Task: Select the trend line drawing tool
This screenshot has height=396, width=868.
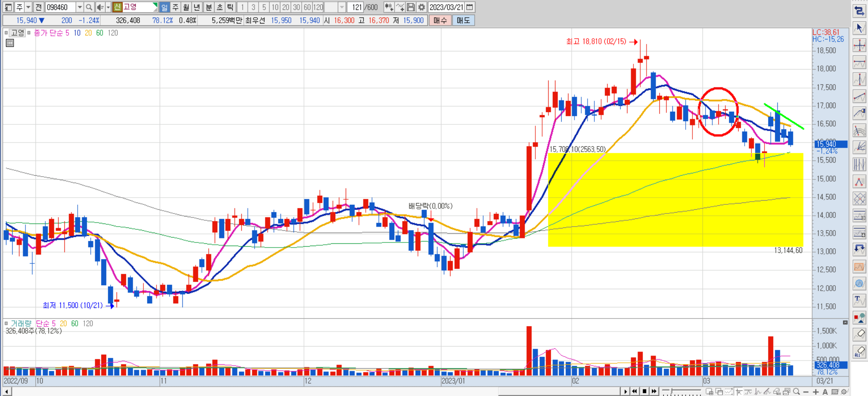Action: (x=859, y=96)
